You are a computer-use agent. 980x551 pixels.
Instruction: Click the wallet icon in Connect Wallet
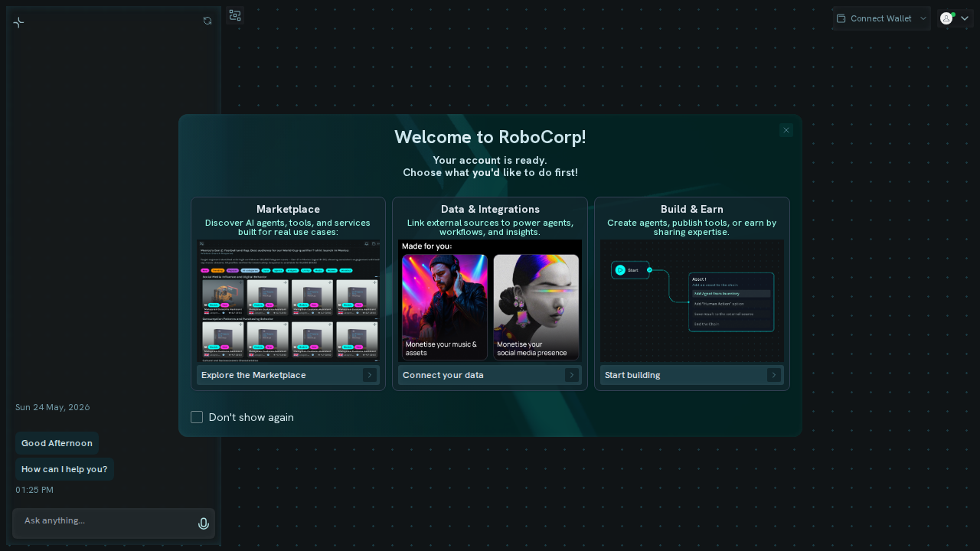[x=841, y=18]
